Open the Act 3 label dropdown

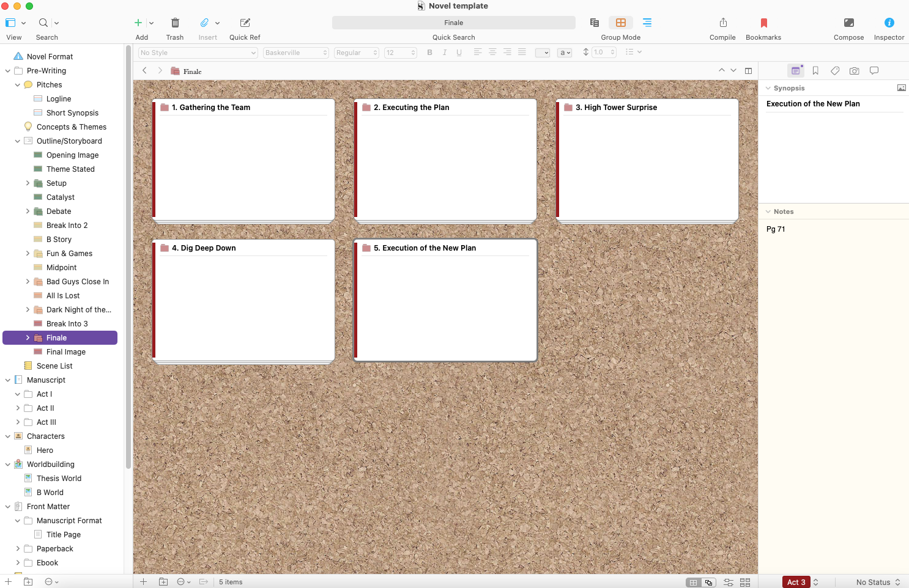[801, 582]
